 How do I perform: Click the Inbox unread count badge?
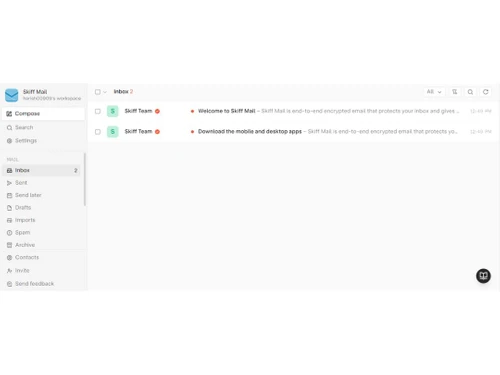point(76,170)
